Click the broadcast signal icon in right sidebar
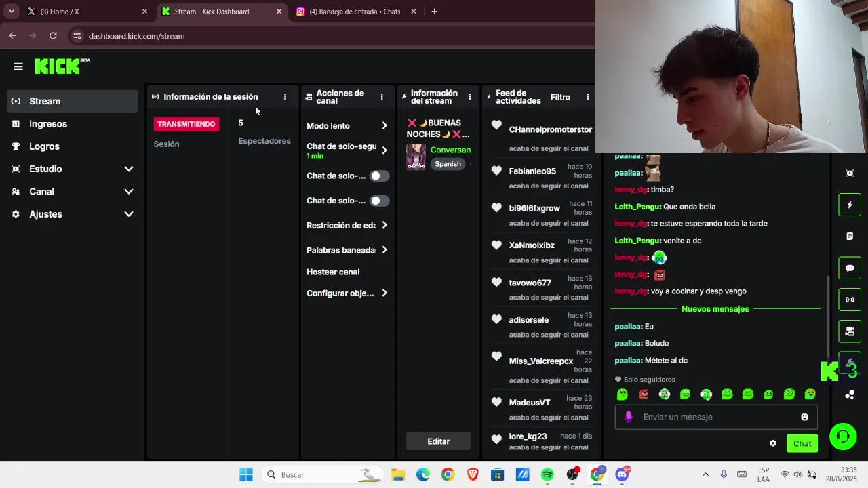 coord(850,300)
